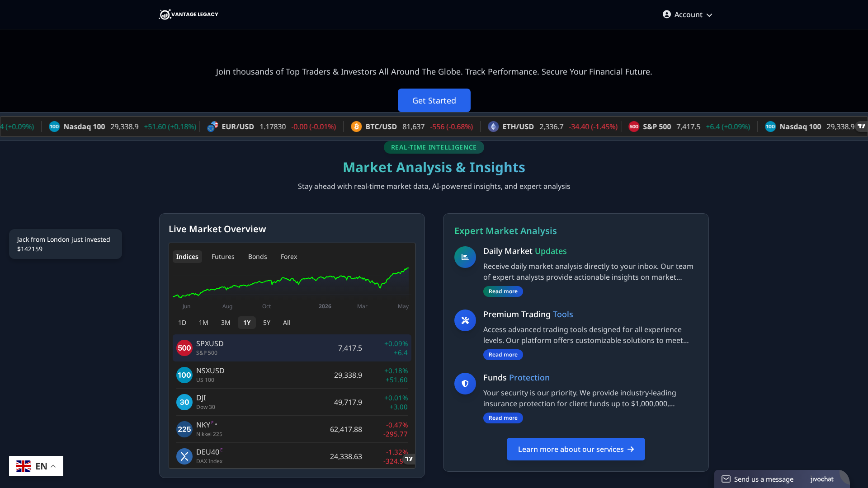The width and height of the screenshot is (868, 488).
Task: Switch to the Forex tab
Action: click(x=289, y=257)
